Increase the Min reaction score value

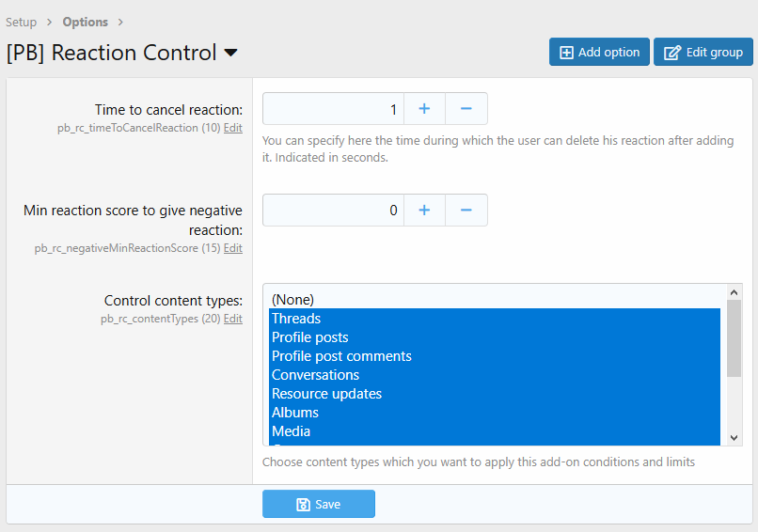[x=424, y=211]
